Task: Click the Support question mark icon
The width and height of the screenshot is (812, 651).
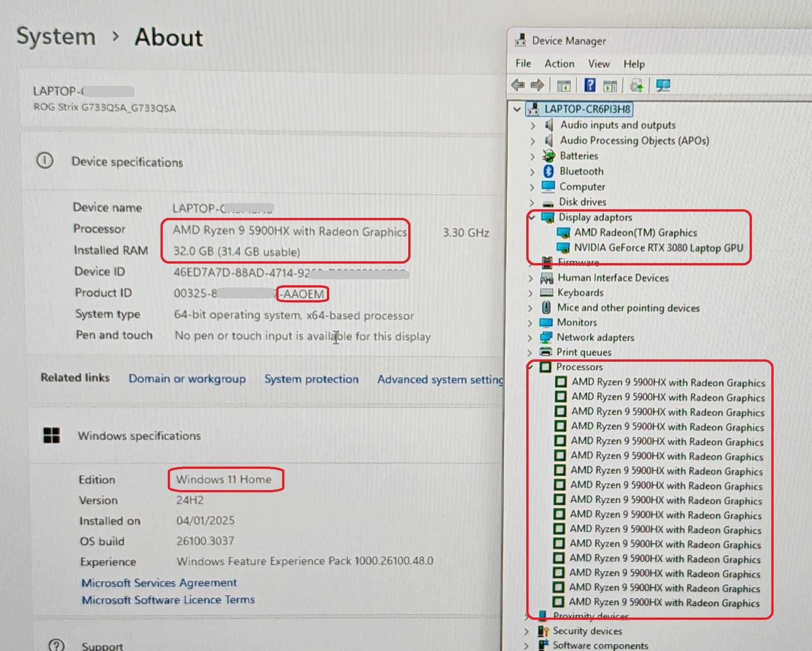Action: click(x=57, y=646)
